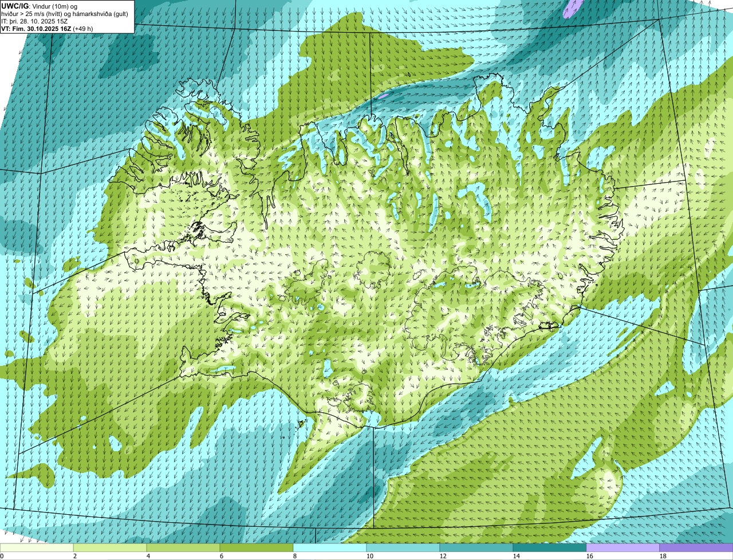
Task: Click the legend scale label '18'
Action: [663, 556]
